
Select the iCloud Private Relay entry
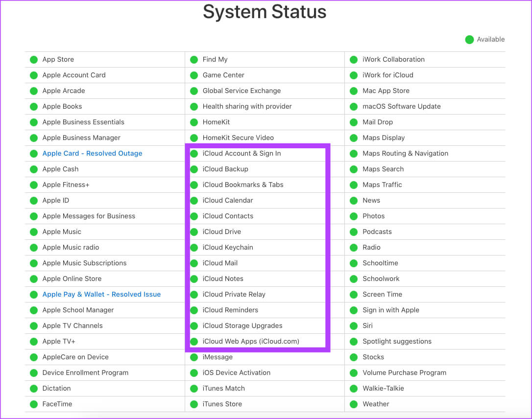(234, 294)
